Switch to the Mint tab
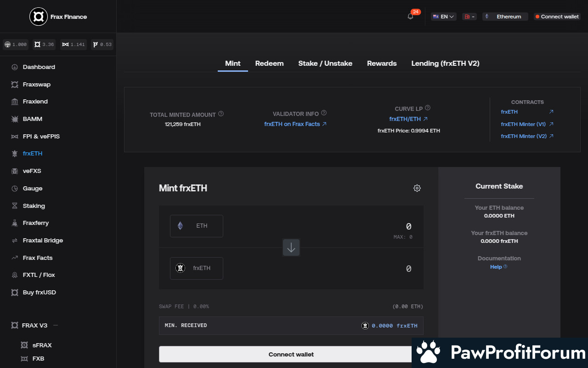588x368 pixels. click(233, 63)
